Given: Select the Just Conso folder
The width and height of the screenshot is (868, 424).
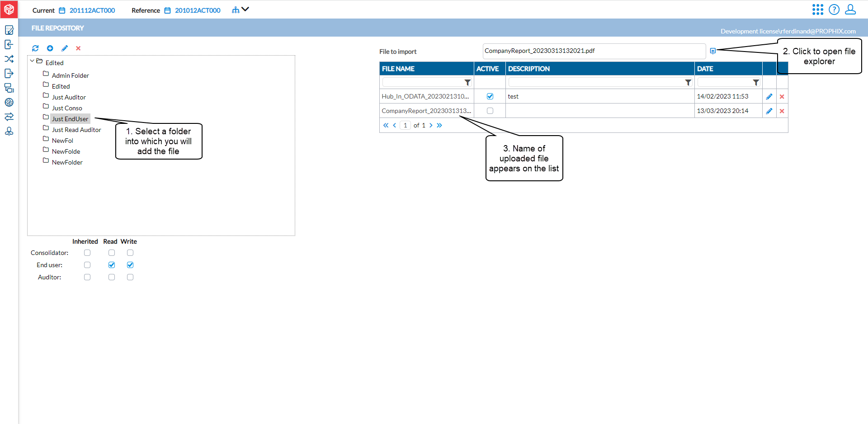Looking at the screenshot, I should point(67,108).
